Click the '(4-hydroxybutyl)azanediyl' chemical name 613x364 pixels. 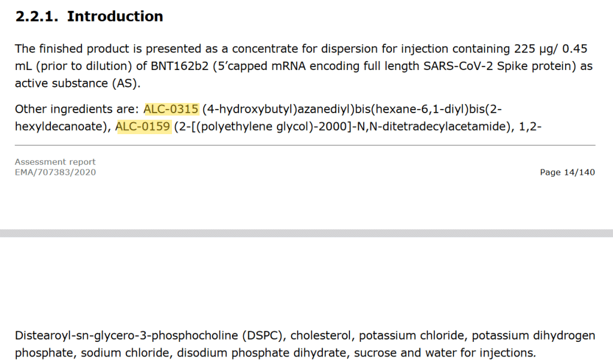pos(279,109)
